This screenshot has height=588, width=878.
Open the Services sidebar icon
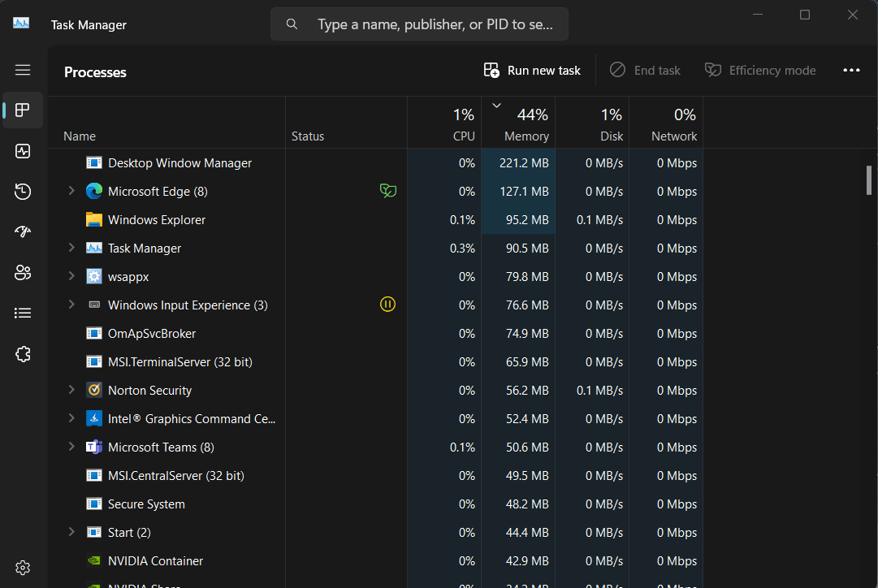point(23,354)
